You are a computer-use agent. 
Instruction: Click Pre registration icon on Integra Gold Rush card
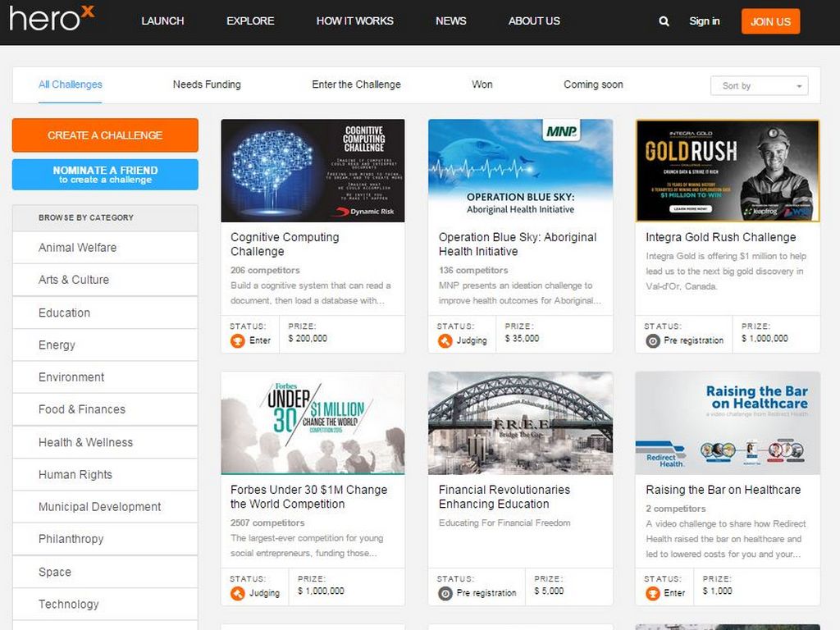653,340
